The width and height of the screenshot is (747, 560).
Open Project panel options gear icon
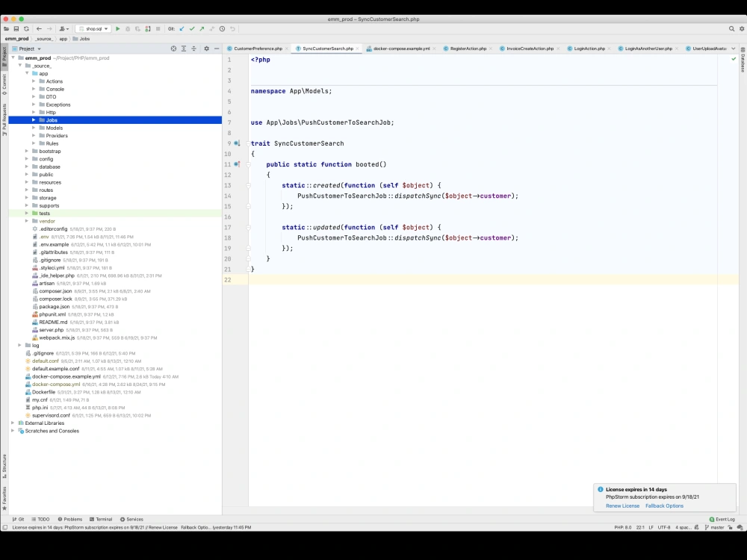tap(206, 49)
